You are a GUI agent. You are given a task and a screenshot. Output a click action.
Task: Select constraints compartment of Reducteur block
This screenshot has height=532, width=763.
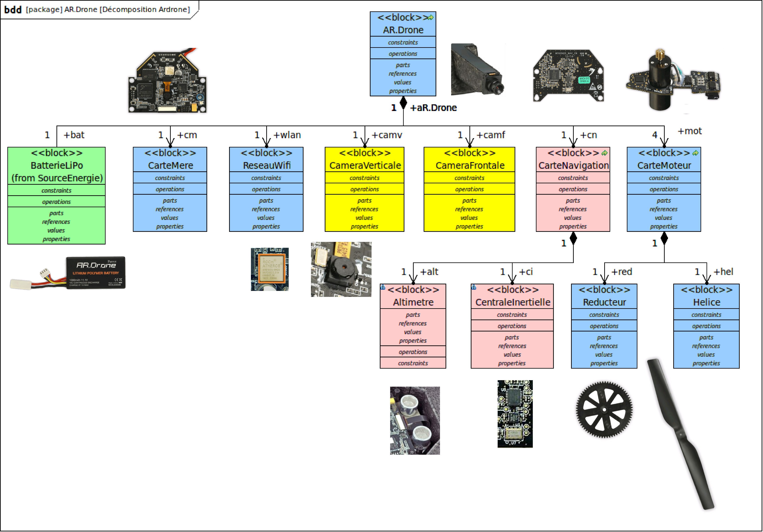coord(604,315)
